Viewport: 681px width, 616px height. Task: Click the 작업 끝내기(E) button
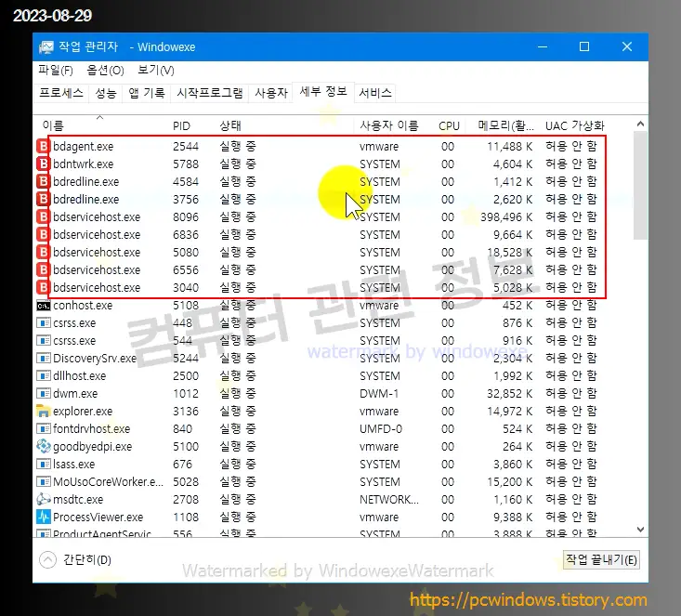coord(601,559)
